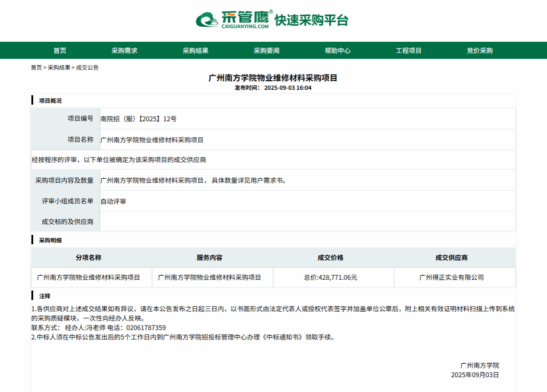This screenshot has width=547, height=392.
Task: Click the 快速采购平台 header text
Action: 311,20
